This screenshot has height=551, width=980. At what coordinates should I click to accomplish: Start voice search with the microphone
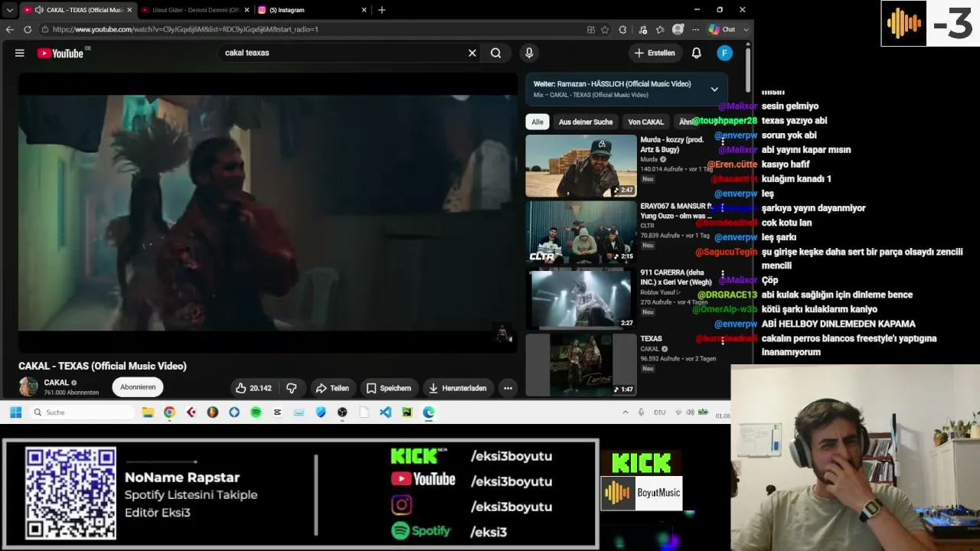pos(528,53)
